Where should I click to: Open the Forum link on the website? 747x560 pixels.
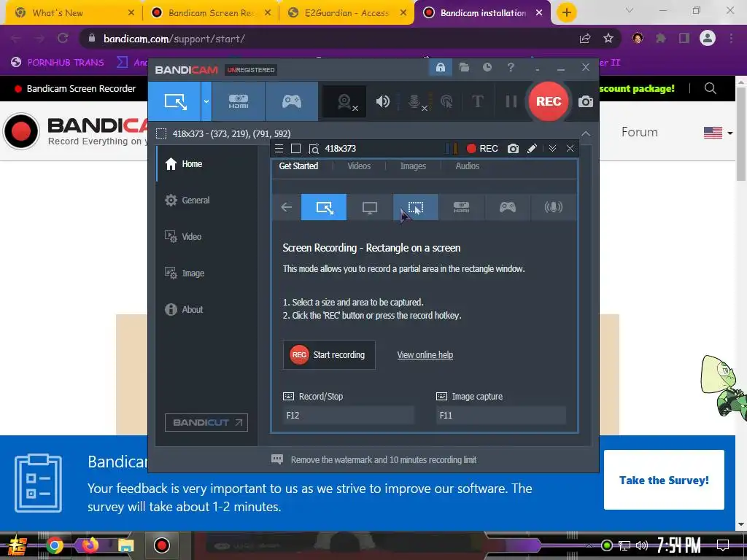coord(639,132)
